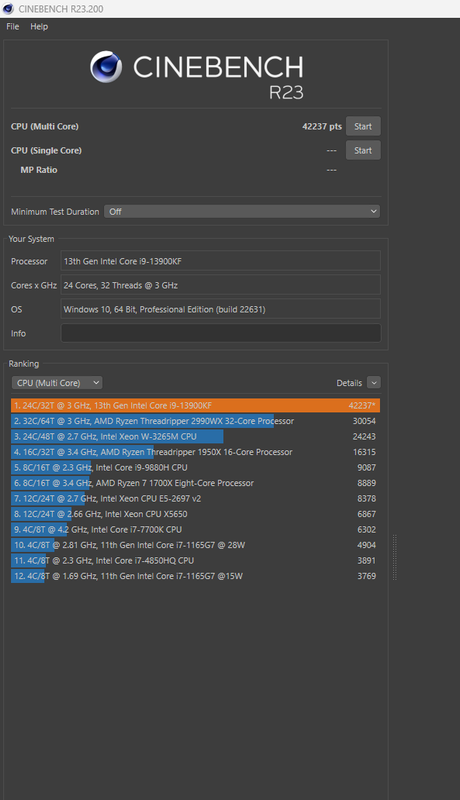Select the Intel Core i7-7700K ranking row
The image size is (460, 800).
195,530
